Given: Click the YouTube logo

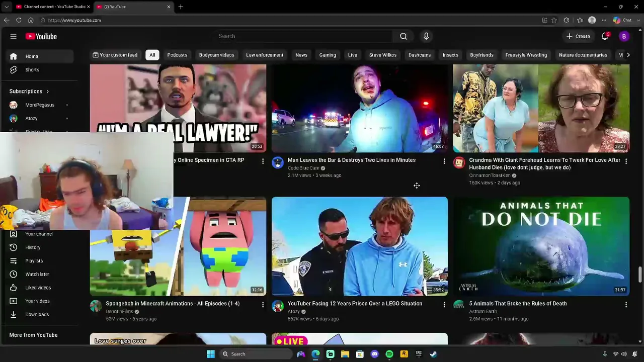Looking at the screenshot, I should click(41, 36).
